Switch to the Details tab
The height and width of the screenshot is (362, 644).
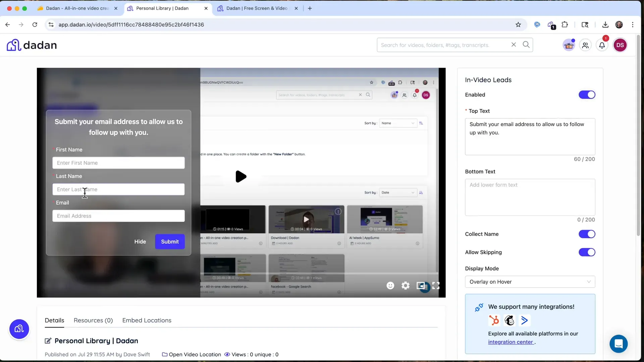click(x=54, y=320)
